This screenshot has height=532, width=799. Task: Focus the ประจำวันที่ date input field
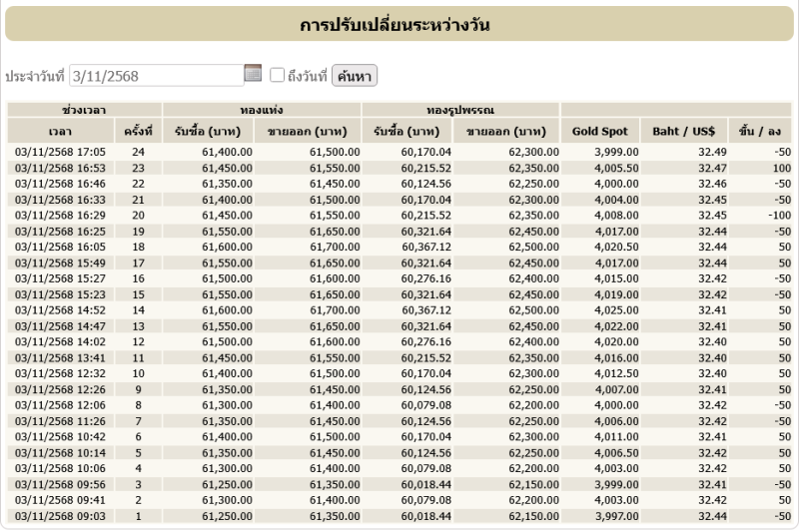click(x=155, y=75)
